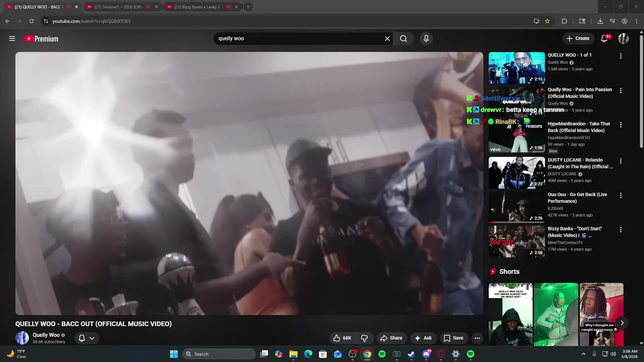Open a new browser tab
The image size is (644, 362).
point(248,7)
